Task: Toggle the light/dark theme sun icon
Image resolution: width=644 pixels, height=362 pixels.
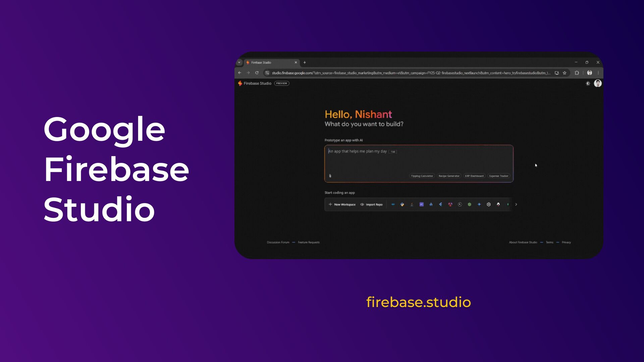Action: pos(588,83)
